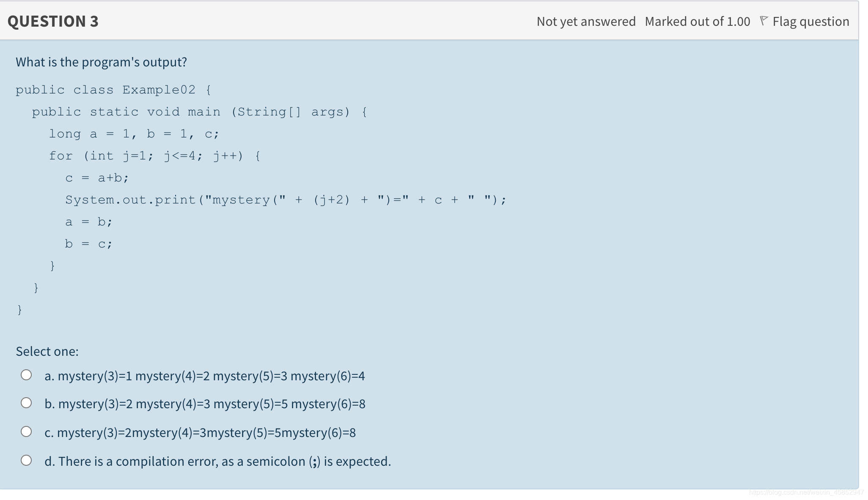Viewport: 868px width, 500px height.
Task: Click the Select one prompt text
Action: (x=47, y=351)
